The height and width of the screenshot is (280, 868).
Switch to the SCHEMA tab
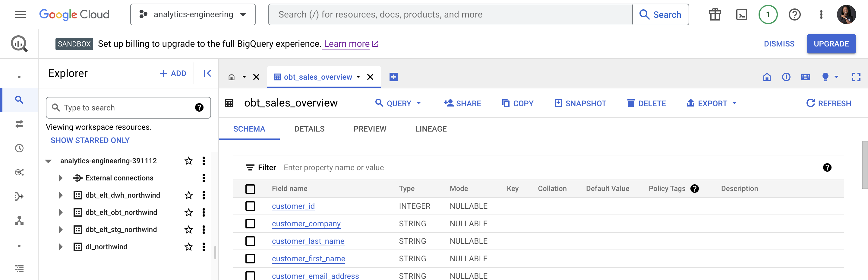coord(249,129)
